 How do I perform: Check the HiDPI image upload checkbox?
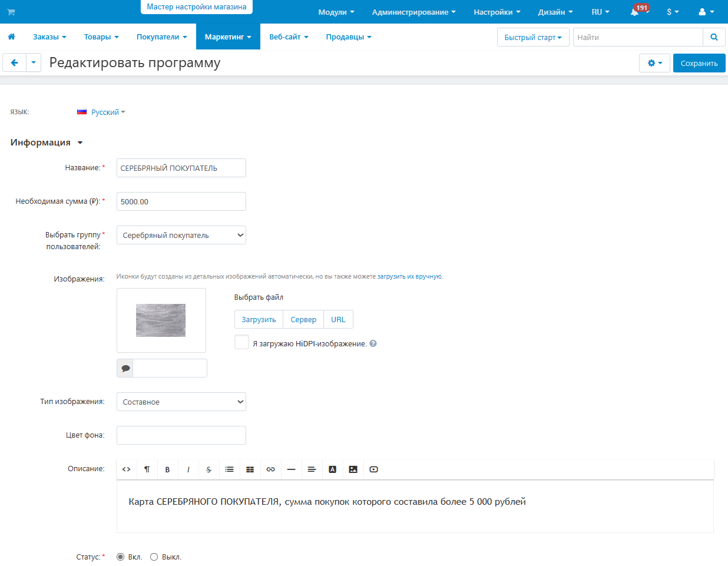(x=241, y=342)
